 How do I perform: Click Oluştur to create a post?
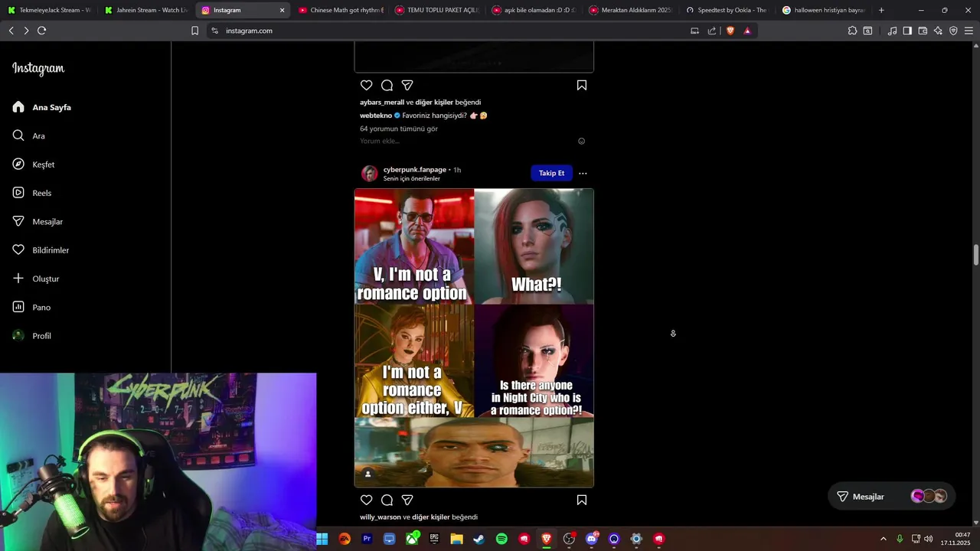(36, 279)
